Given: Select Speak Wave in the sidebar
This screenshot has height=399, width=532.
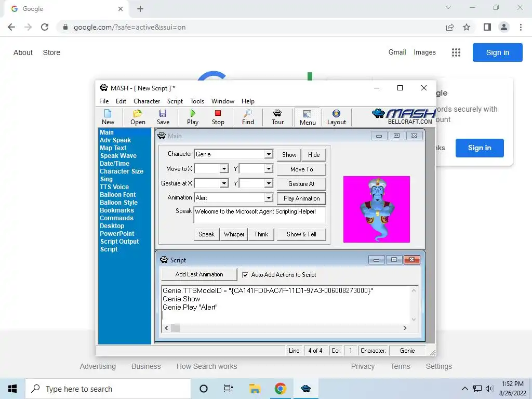Looking at the screenshot, I should pyautogui.click(x=118, y=156).
